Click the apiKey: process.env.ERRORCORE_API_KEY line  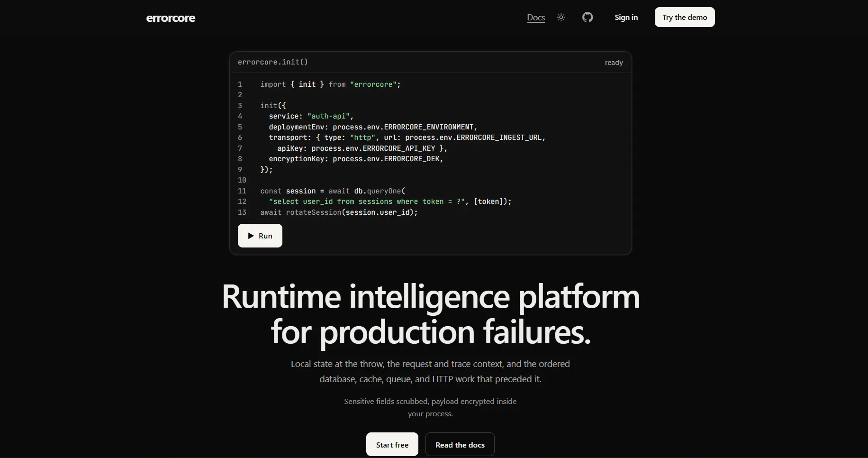click(362, 148)
